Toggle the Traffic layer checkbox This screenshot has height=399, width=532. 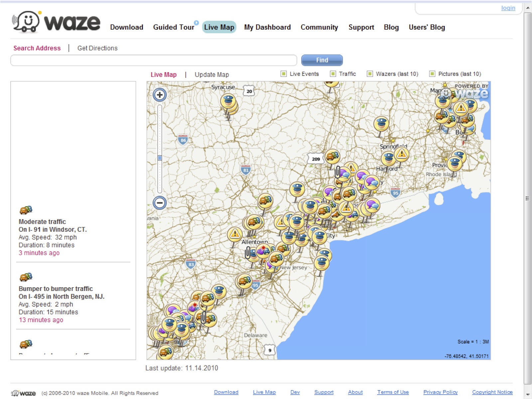[333, 74]
